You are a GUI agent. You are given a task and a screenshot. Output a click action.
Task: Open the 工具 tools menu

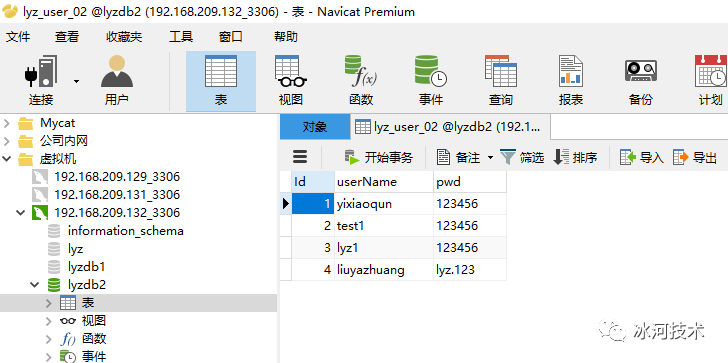181,37
